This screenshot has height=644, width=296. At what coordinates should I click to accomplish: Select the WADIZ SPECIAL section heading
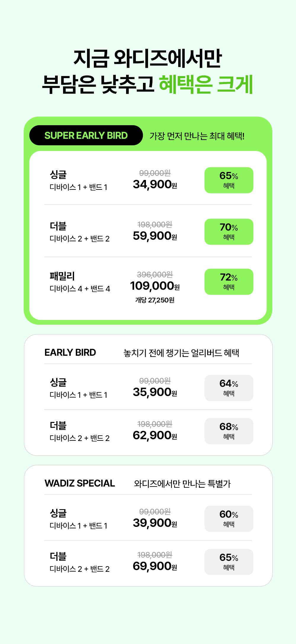80,483
